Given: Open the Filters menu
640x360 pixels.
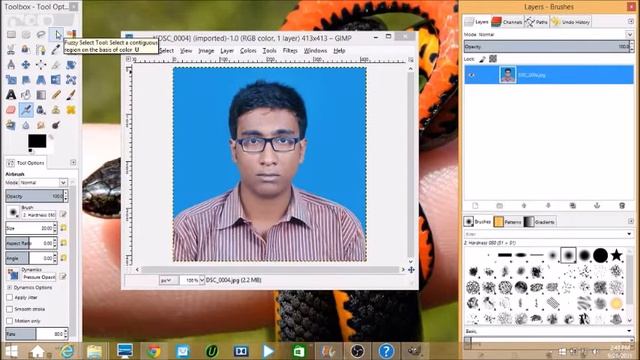Looking at the screenshot, I should (290, 51).
